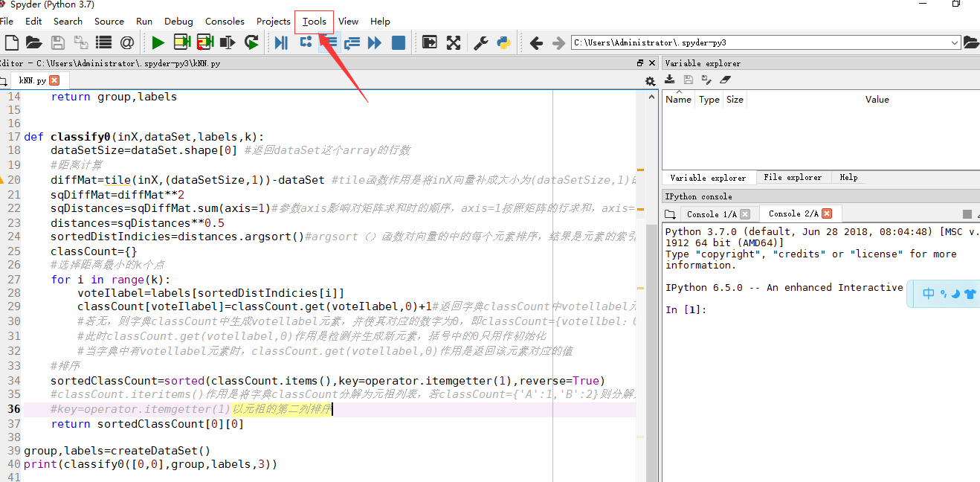Stop debugging with blue square icon
The width and height of the screenshot is (980, 482).
coord(399,42)
